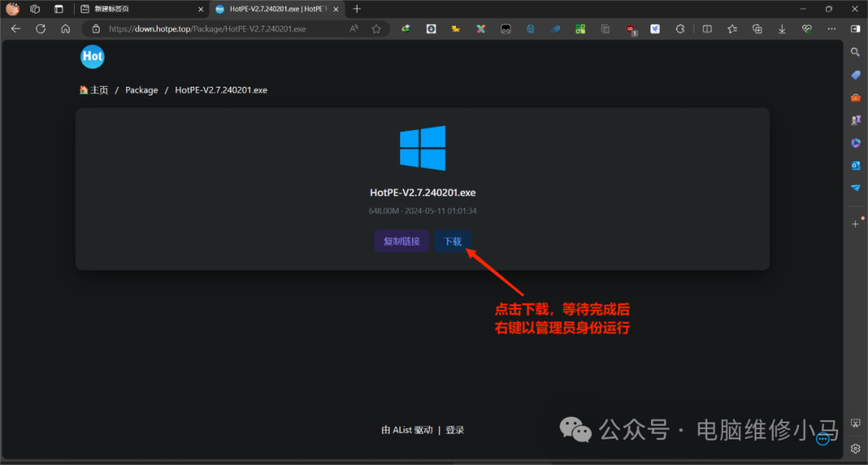Open a new browser tab

click(x=357, y=9)
